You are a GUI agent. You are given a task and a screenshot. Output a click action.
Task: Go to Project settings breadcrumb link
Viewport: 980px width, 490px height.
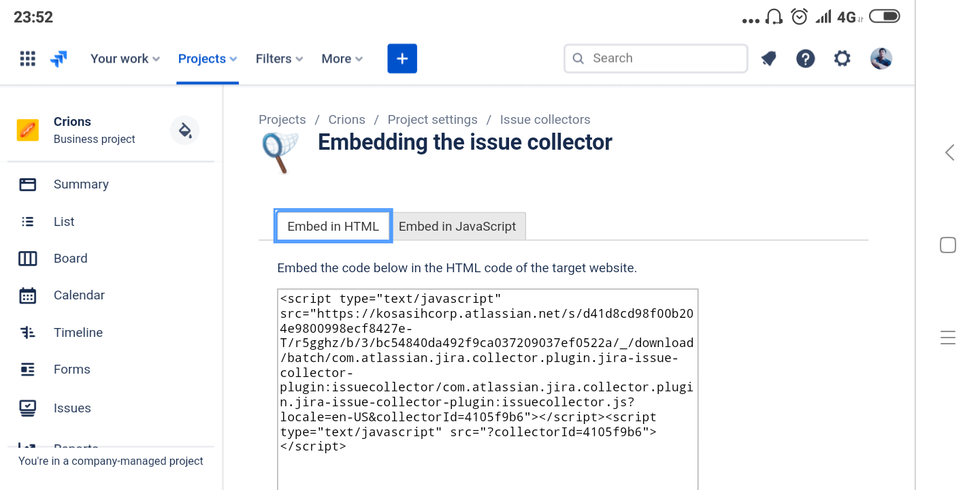pos(433,120)
